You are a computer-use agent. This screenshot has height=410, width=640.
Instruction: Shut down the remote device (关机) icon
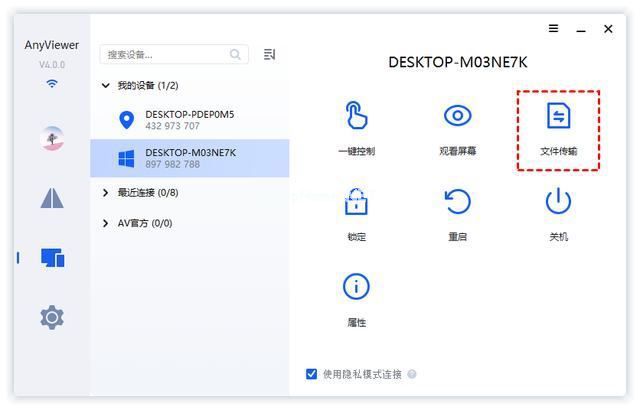click(x=558, y=201)
